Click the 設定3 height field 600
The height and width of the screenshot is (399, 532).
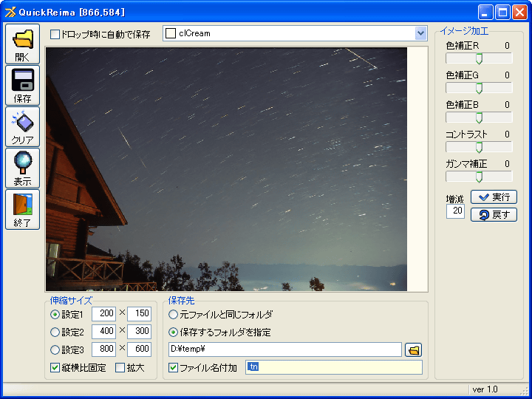[139, 349]
